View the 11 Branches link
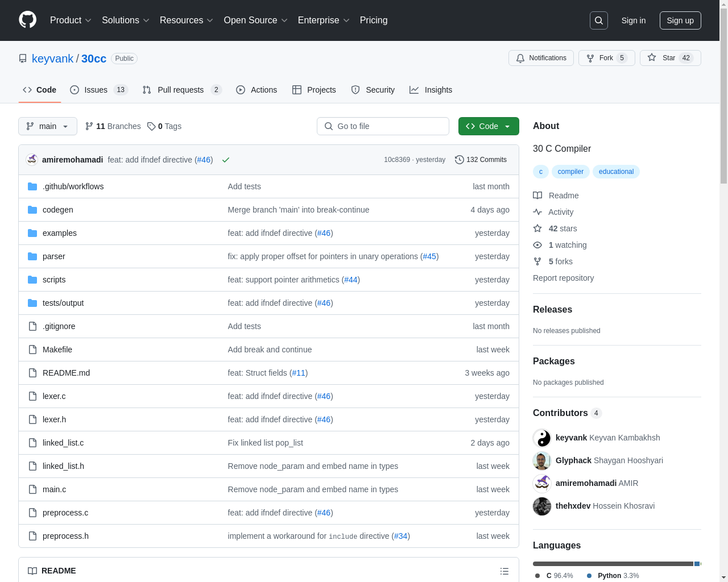 (x=113, y=126)
